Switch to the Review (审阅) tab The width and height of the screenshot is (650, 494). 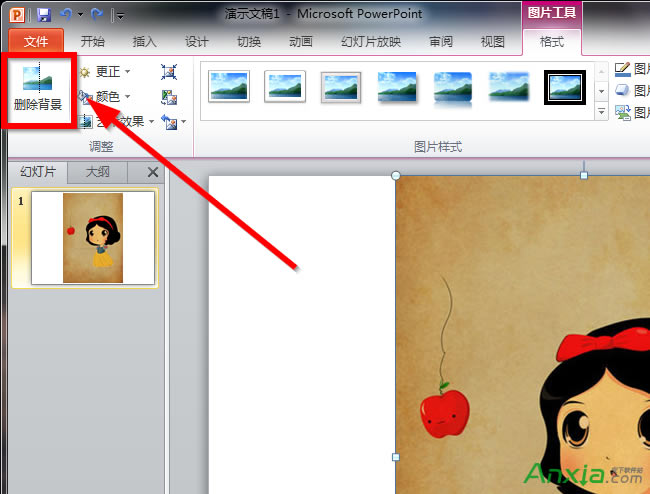441,41
